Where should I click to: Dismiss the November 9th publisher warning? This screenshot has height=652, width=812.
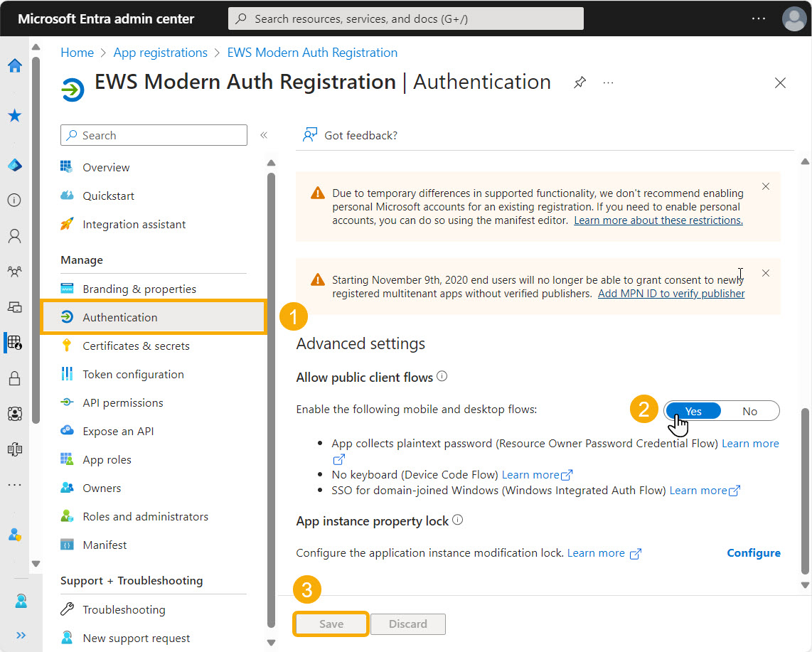click(765, 273)
